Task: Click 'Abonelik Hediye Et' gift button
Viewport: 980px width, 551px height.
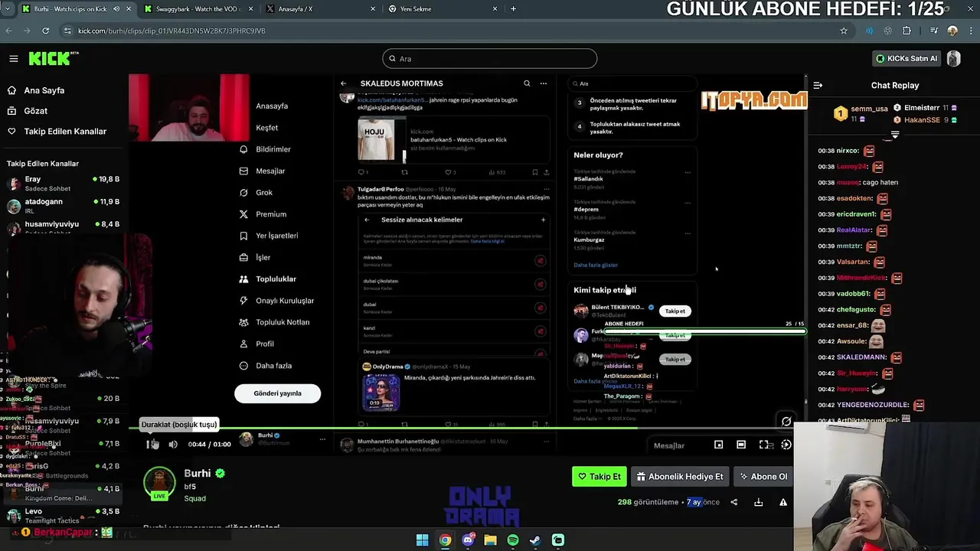Action: click(679, 476)
